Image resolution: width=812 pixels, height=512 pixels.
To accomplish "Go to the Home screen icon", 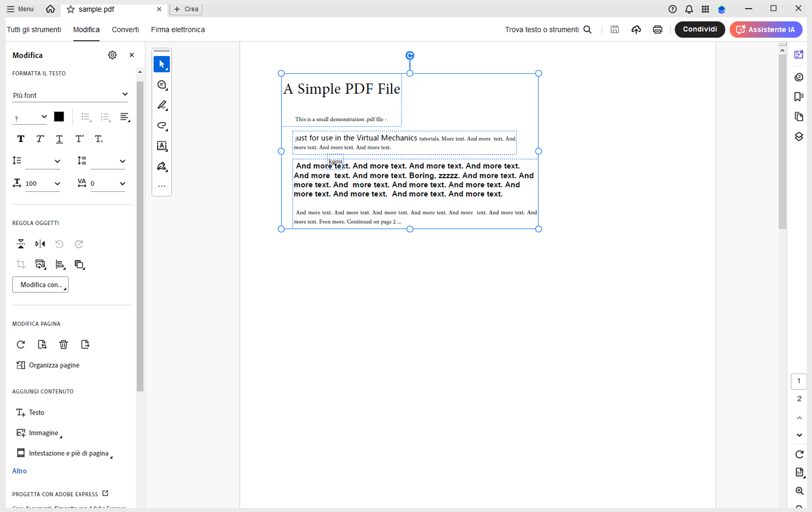I will click(x=50, y=9).
